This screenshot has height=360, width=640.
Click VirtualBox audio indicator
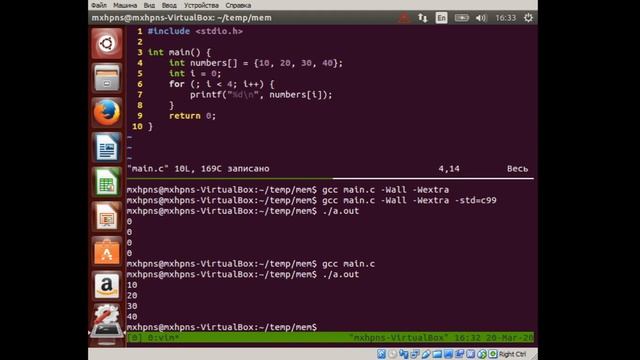pyautogui.click(x=404, y=354)
